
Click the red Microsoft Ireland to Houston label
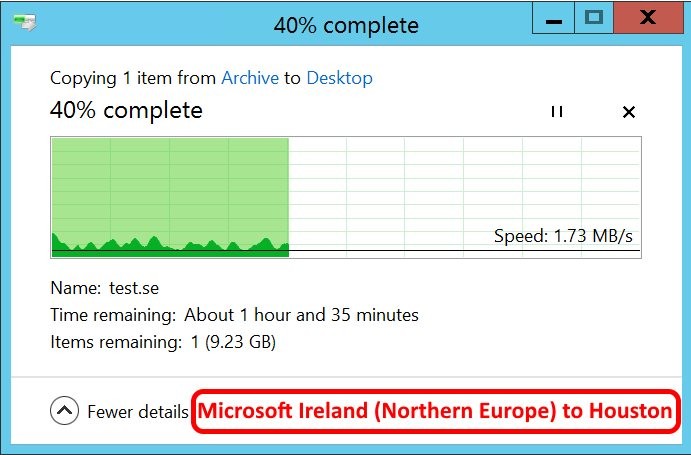pyautogui.click(x=434, y=410)
